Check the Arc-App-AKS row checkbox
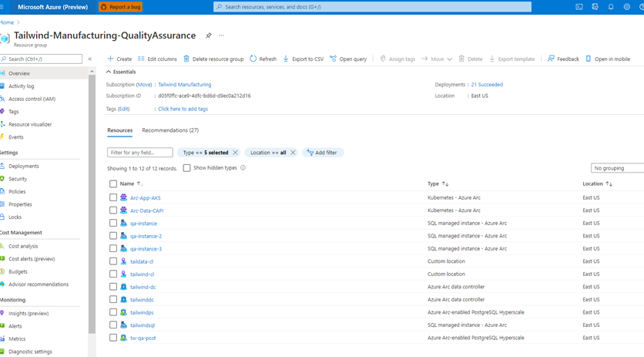The height and width of the screenshot is (357, 644). (113, 197)
